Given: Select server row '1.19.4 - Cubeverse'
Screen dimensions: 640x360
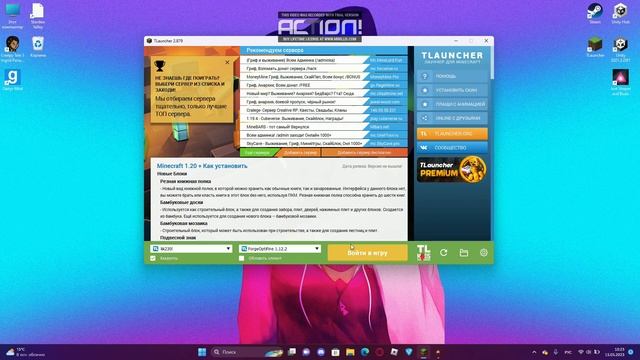Looking at the screenshot, I should click(324, 118).
